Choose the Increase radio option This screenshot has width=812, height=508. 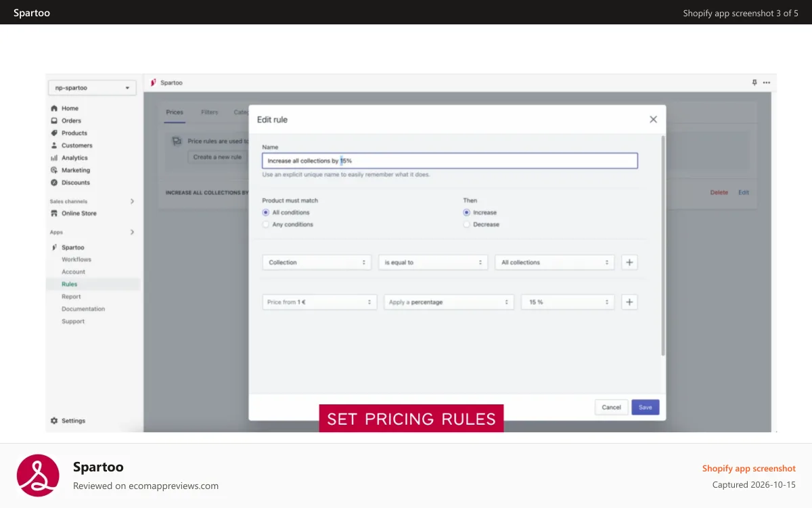(x=466, y=213)
